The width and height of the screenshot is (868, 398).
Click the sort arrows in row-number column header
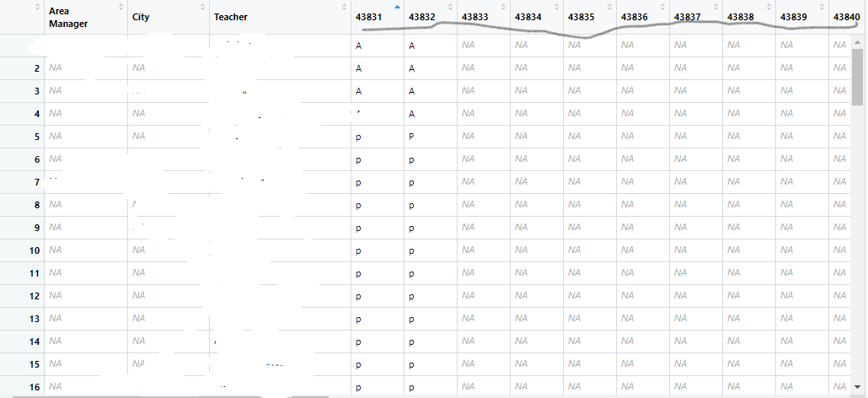(x=37, y=7)
